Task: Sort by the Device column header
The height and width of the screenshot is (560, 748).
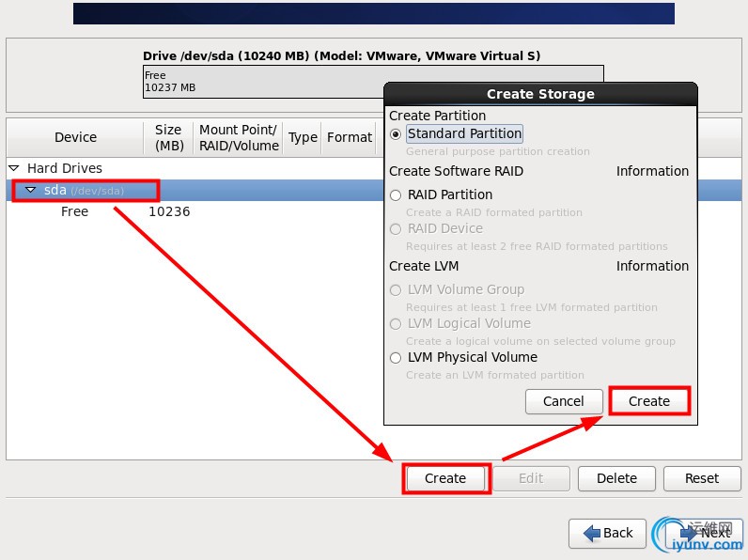Action: point(75,137)
